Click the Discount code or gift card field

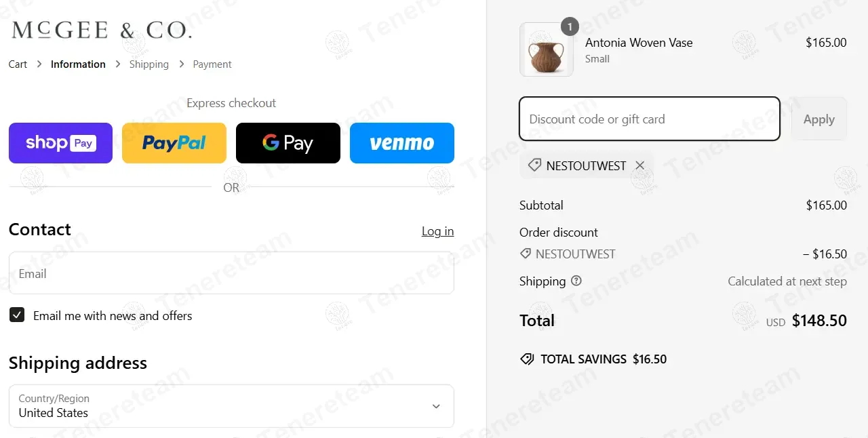pos(650,119)
